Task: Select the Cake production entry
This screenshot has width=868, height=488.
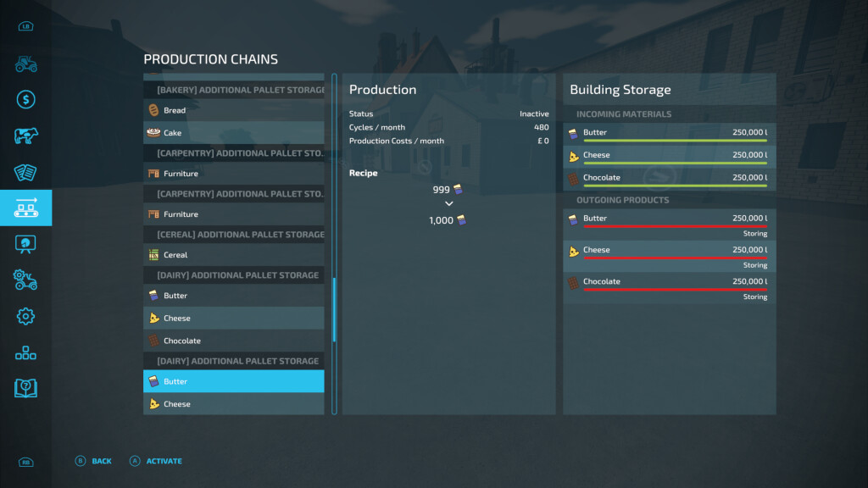Action: point(234,133)
